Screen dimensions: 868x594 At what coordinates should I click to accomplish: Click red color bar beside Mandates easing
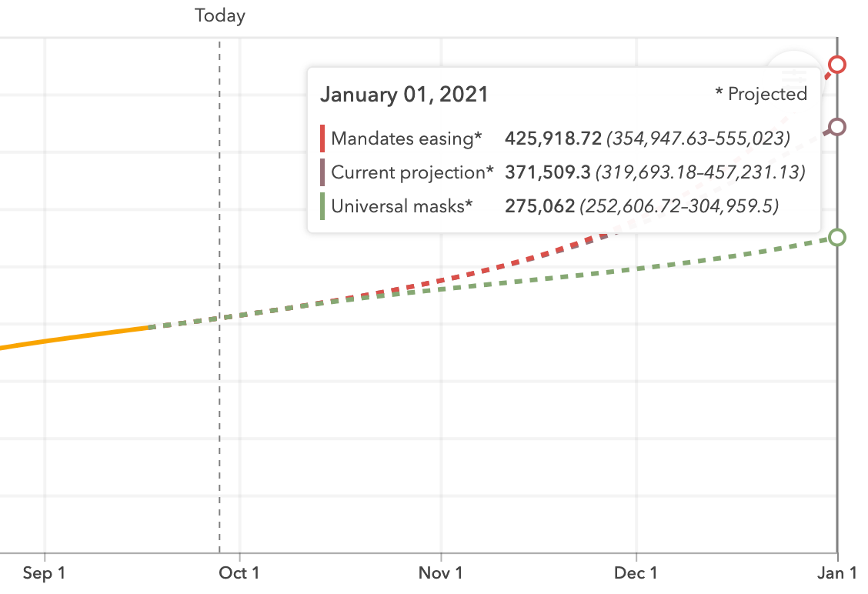point(322,138)
